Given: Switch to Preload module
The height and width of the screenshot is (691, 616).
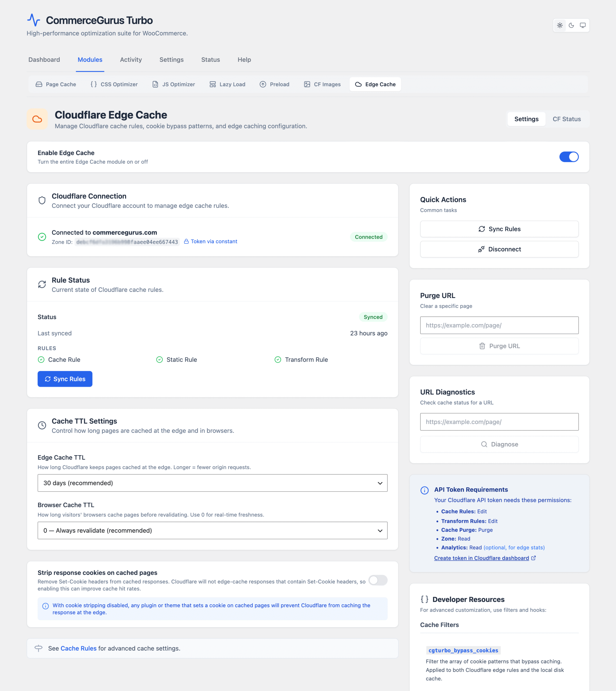Looking at the screenshot, I should tap(274, 84).
